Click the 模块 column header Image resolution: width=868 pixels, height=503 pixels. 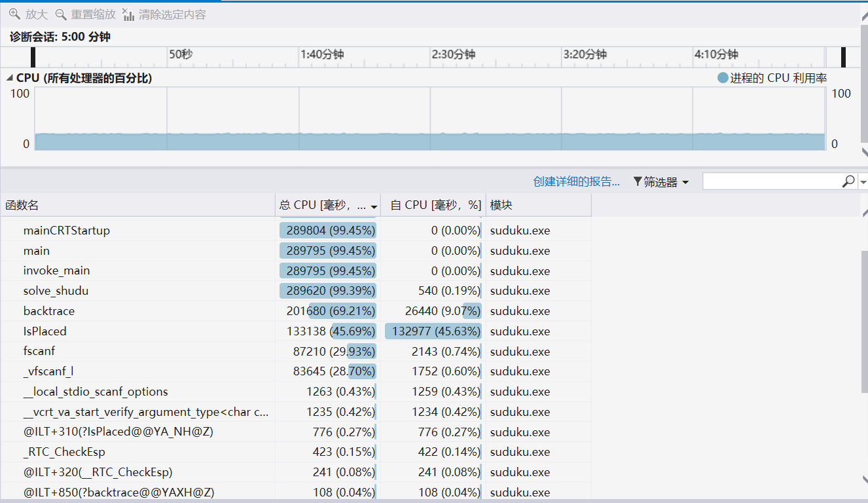[501, 205]
